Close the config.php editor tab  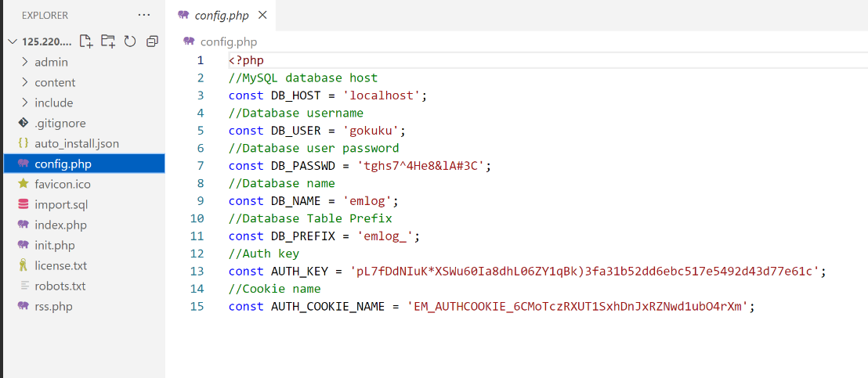point(262,15)
